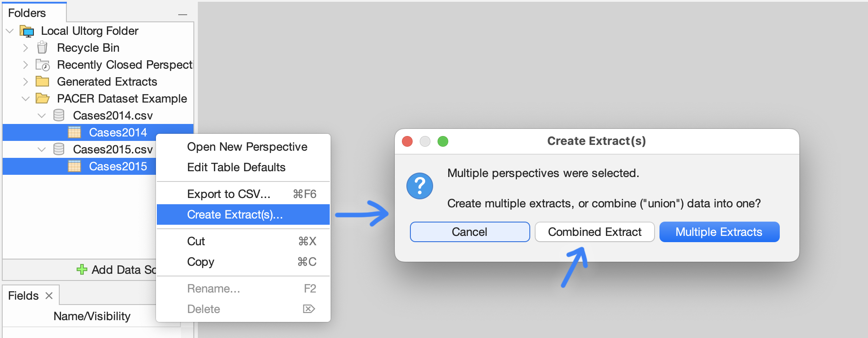
Task: Click the Recently Closed Perspectives clock icon
Action: point(42,64)
